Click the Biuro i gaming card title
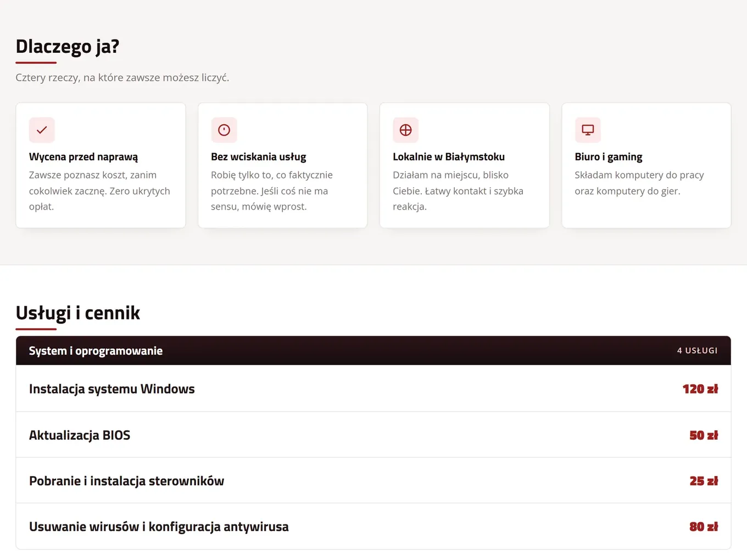The width and height of the screenshot is (747, 560). (x=609, y=157)
